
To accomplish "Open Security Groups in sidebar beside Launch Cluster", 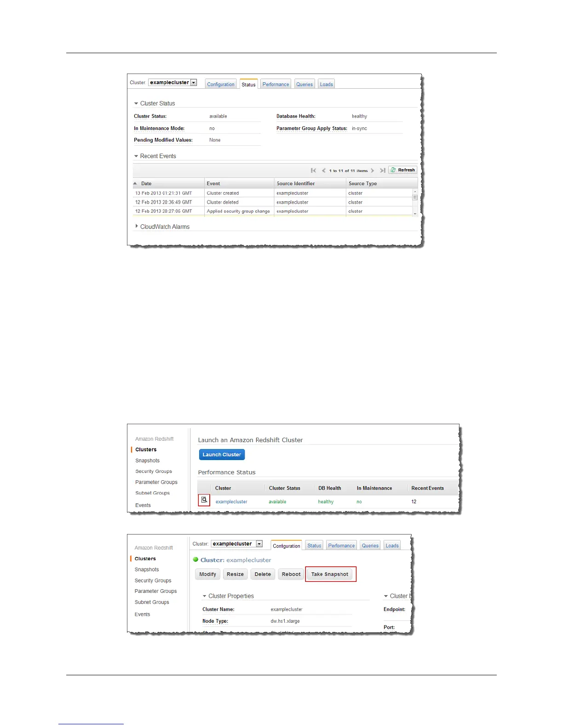I will (154, 471).
